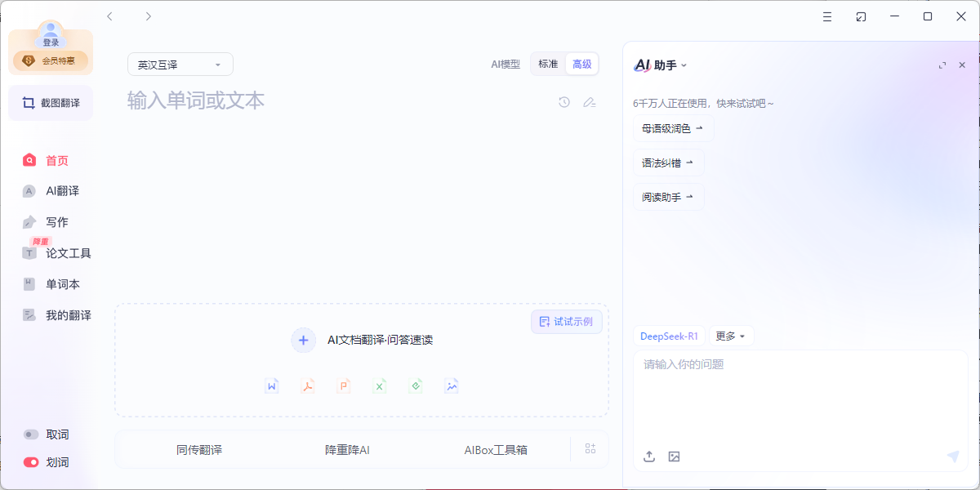Open the 英汉互译 language pair dropdown
Viewport: 980px width, 490px height.
click(x=180, y=64)
